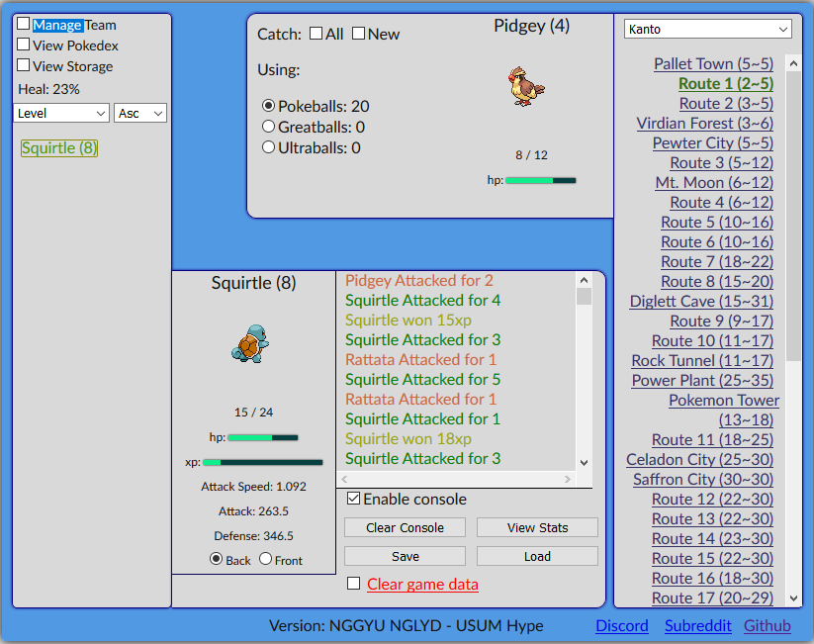Click the console scroll up arrow
Screen dimensions: 814x644
pos(584,280)
